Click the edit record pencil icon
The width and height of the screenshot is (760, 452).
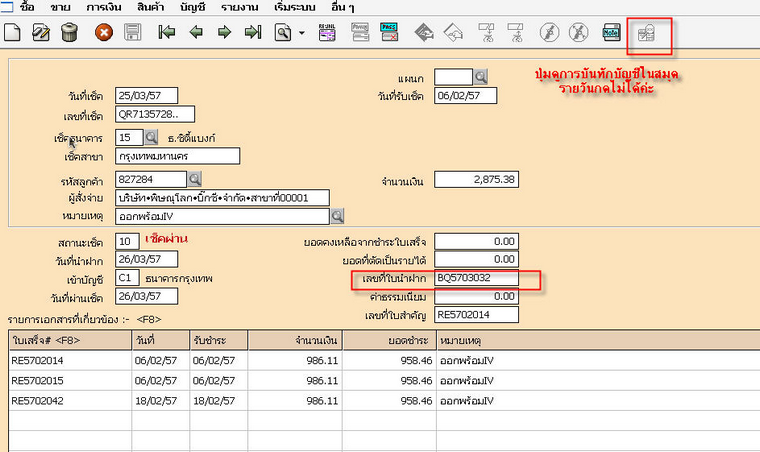pyautogui.click(x=42, y=32)
